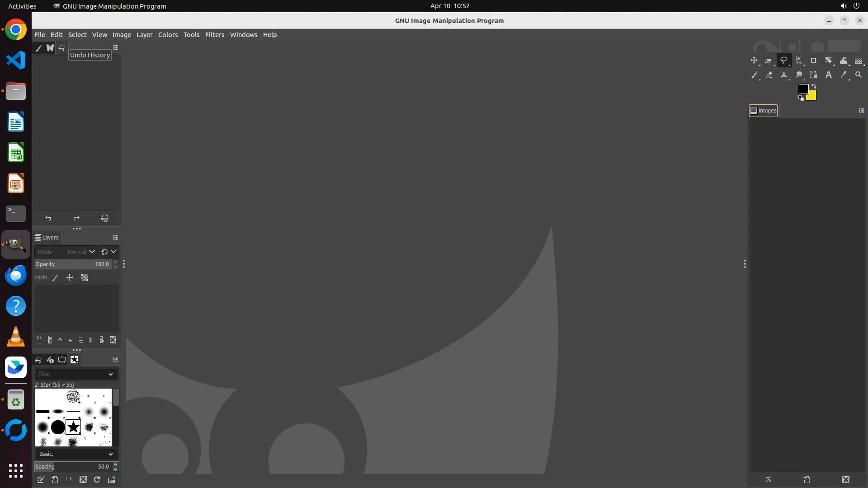Toggle lock alpha channel checkerboard icon

pyautogui.click(x=85, y=278)
